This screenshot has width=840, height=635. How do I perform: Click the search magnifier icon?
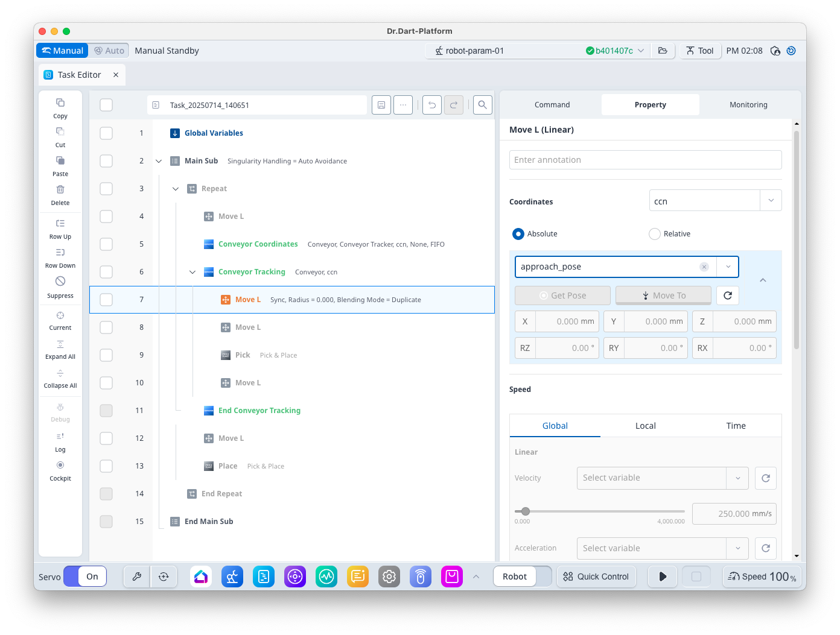tap(483, 105)
